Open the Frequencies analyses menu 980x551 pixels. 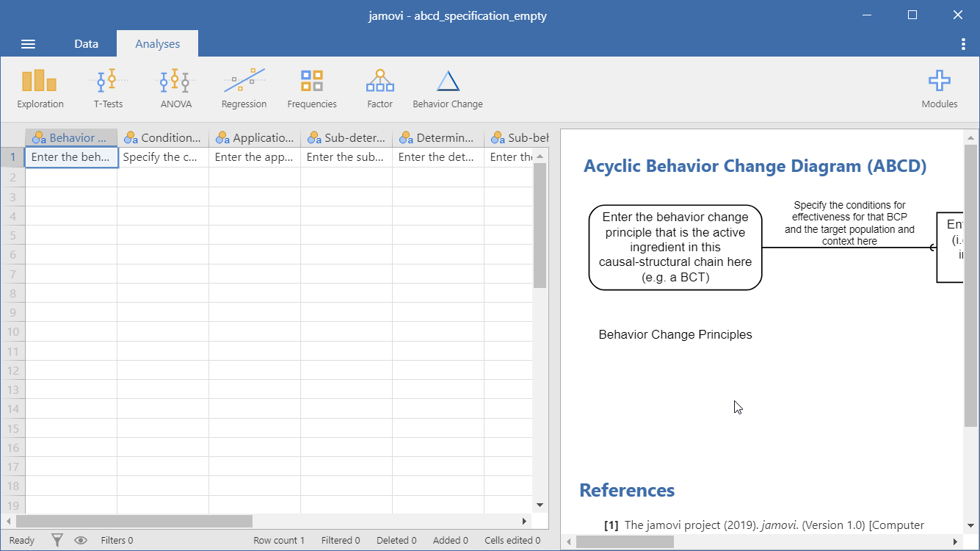[312, 89]
